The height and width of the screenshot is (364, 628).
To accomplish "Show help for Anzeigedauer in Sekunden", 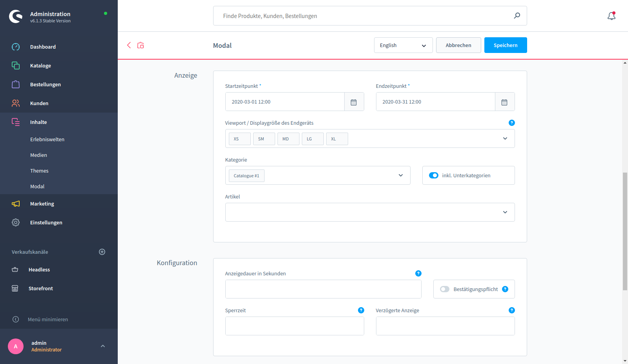I will [x=418, y=273].
